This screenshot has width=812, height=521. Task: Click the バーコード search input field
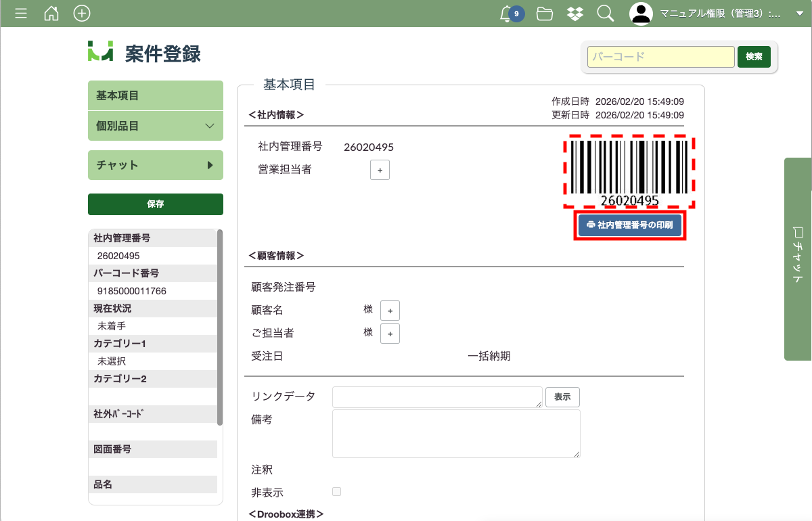[660, 57]
